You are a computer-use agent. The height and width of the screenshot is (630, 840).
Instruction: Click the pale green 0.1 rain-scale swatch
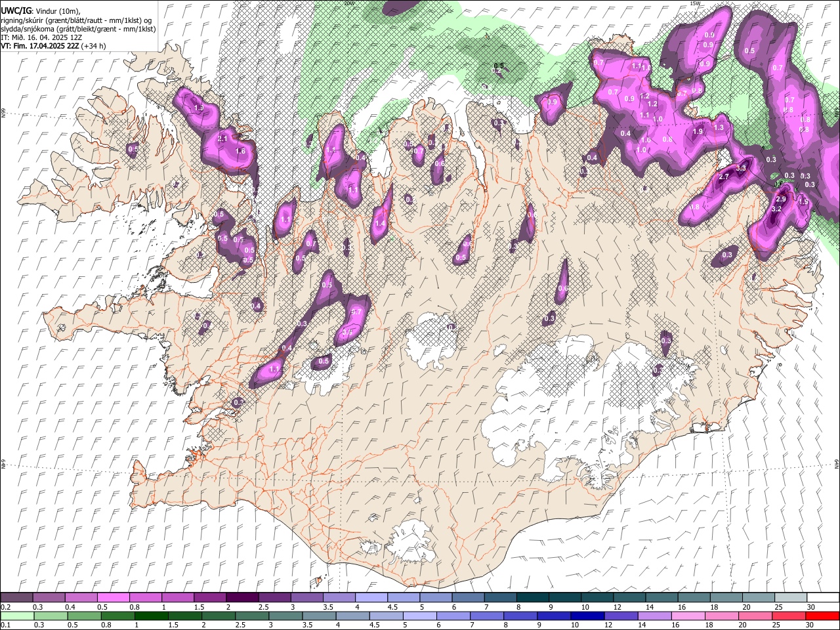point(18,616)
